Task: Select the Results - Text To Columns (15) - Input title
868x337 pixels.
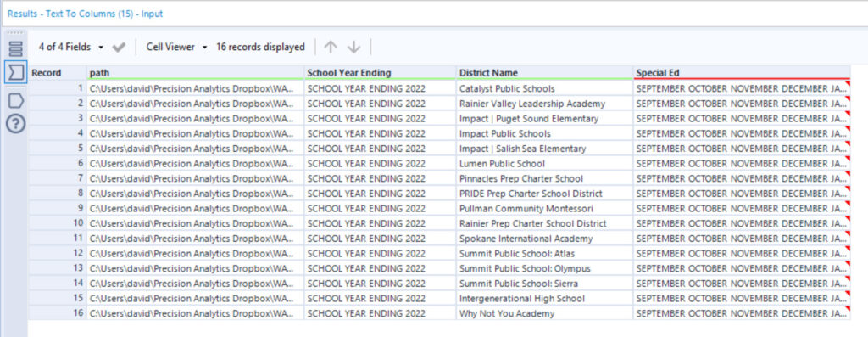Action: pos(86,14)
